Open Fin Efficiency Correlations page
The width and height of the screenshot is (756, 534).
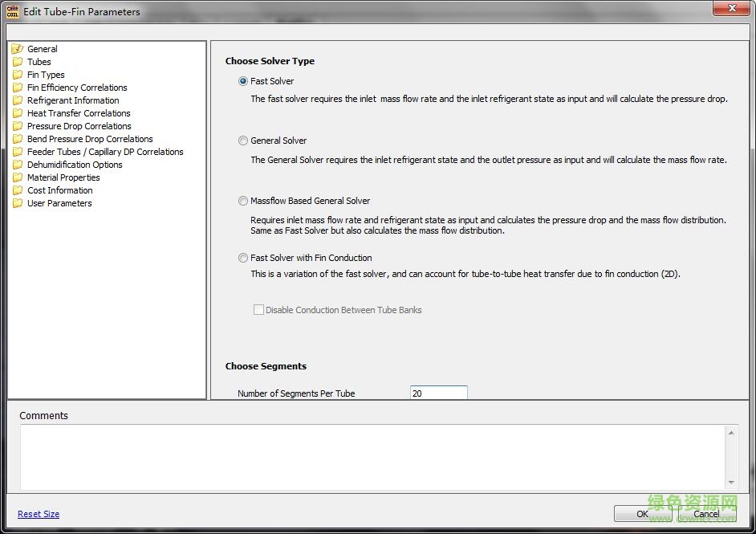click(x=77, y=88)
